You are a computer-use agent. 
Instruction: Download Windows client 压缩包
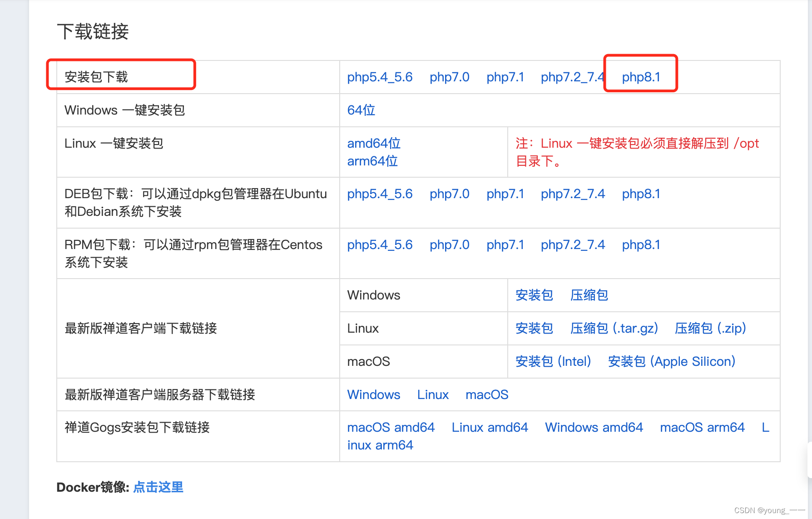coord(589,295)
